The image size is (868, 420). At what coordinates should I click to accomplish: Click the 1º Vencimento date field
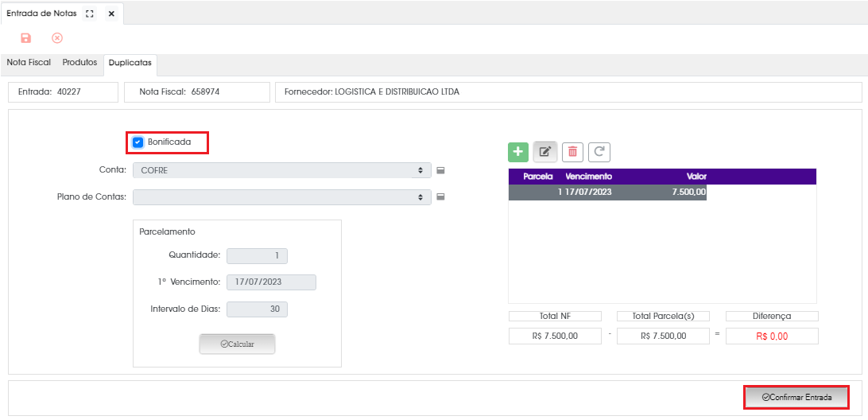[271, 282]
